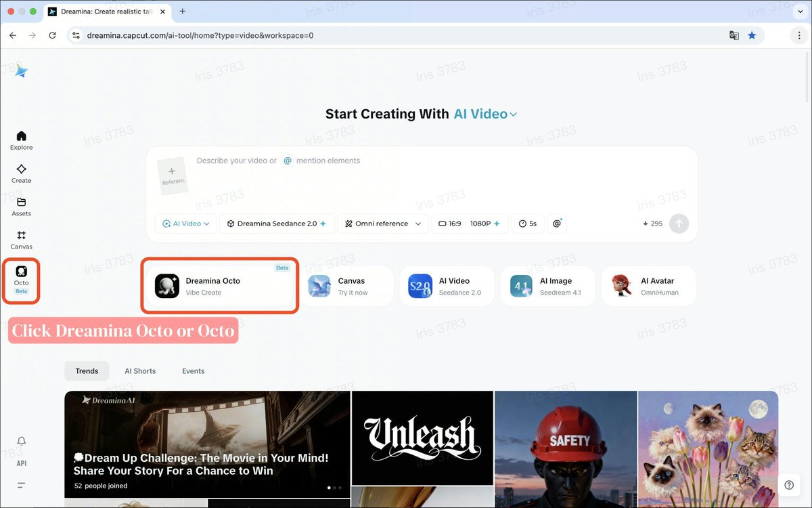Select the Trends tab
The height and width of the screenshot is (508, 812).
pos(87,371)
